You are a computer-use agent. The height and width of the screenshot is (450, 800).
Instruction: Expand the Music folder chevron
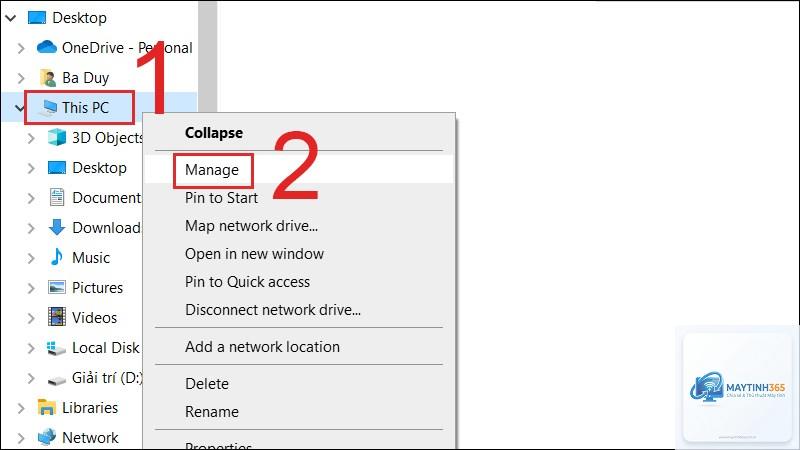point(31,258)
